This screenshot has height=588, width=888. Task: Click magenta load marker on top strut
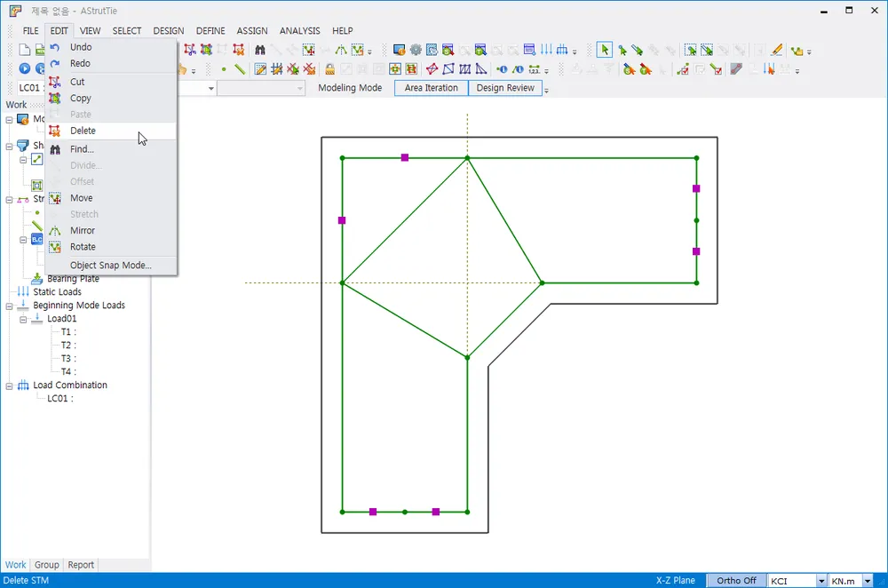pyautogui.click(x=404, y=157)
